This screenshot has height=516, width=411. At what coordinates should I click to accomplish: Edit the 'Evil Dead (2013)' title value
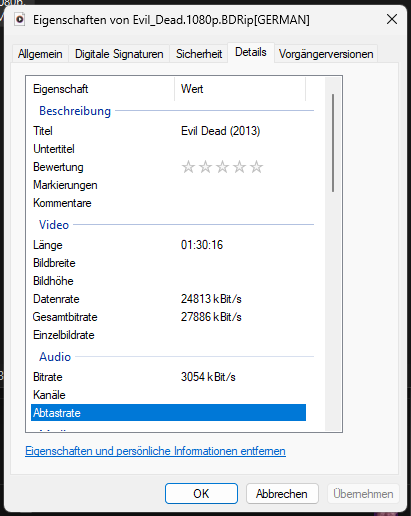(x=220, y=131)
